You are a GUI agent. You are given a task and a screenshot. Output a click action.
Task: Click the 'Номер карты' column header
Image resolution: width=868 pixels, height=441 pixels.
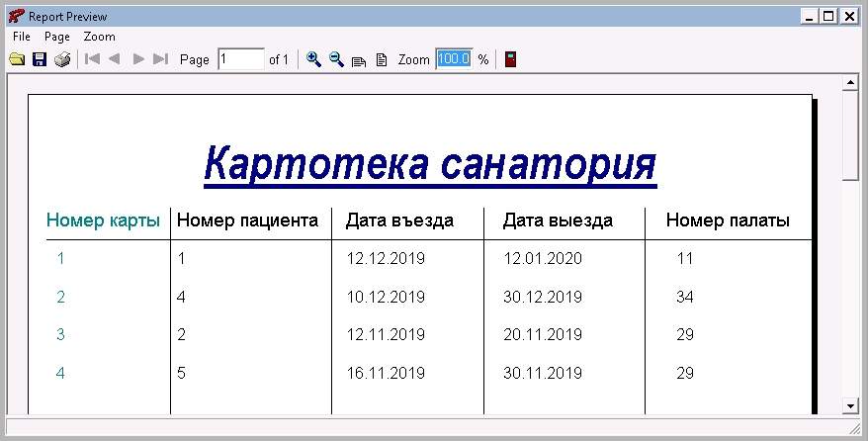tap(103, 220)
